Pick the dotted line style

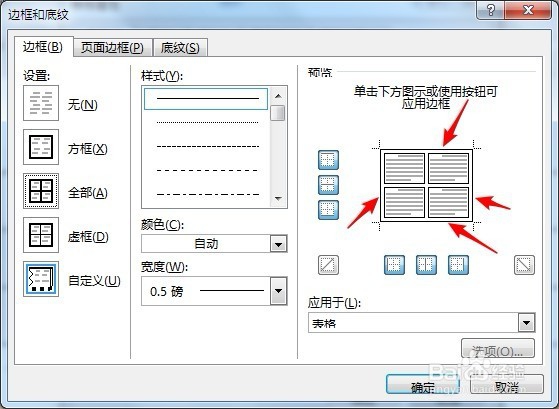click(x=207, y=123)
